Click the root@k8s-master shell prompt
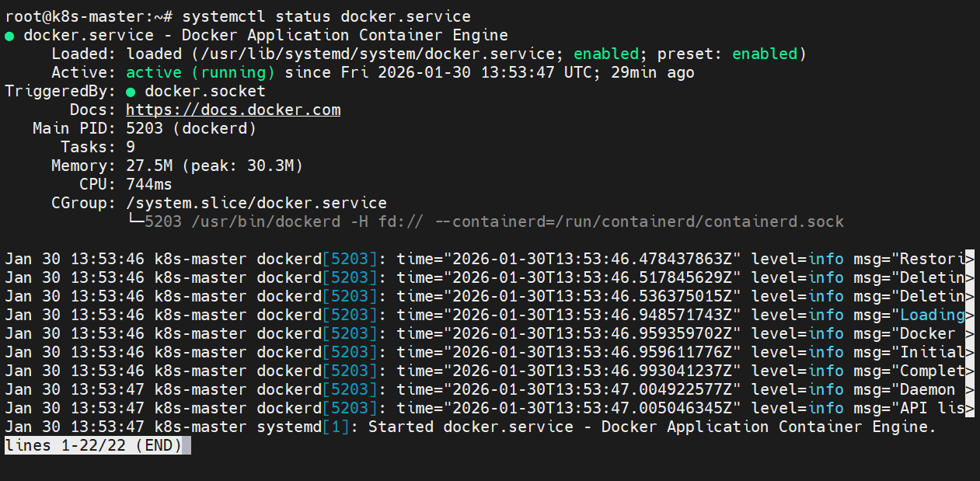 pos(89,16)
